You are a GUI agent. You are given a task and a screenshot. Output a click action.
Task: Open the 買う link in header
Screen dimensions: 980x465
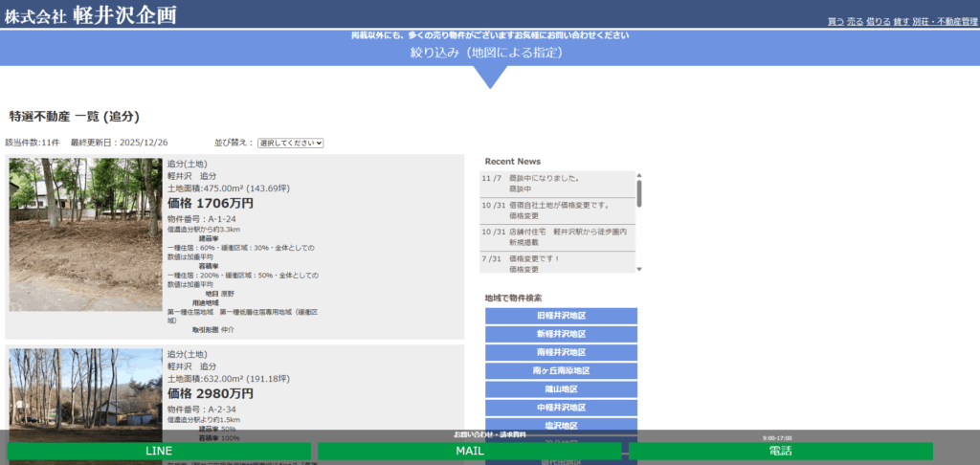click(x=835, y=22)
